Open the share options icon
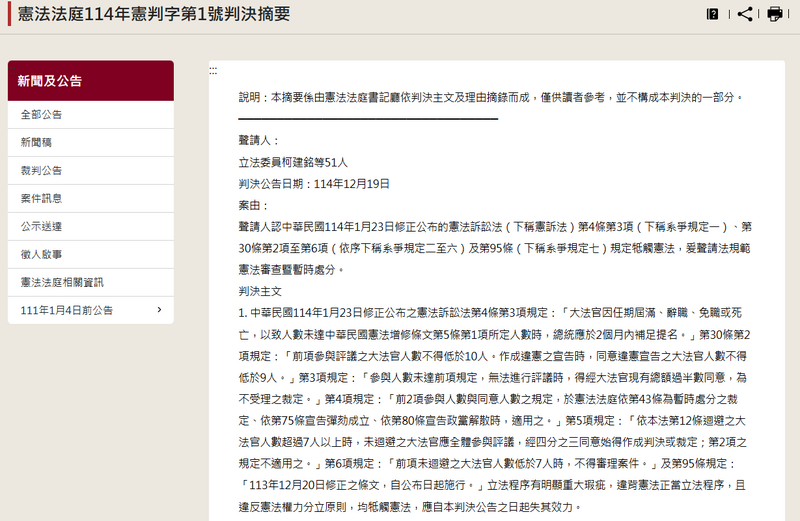 744,13
